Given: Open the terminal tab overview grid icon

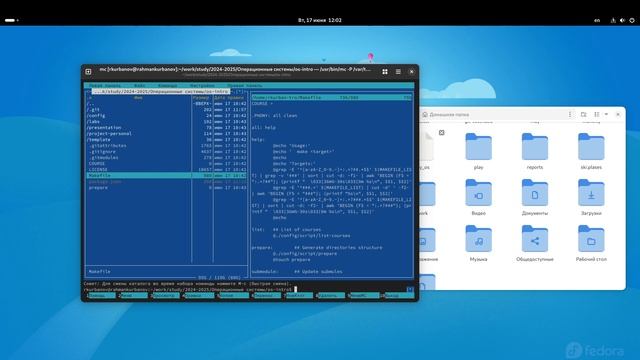Looking at the screenshot, I should [x=384, y=71].
